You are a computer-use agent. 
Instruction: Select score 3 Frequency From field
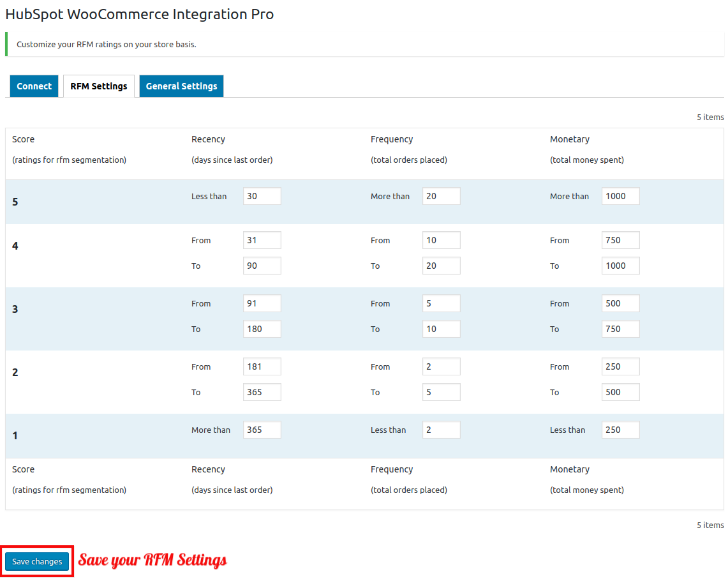441,303
